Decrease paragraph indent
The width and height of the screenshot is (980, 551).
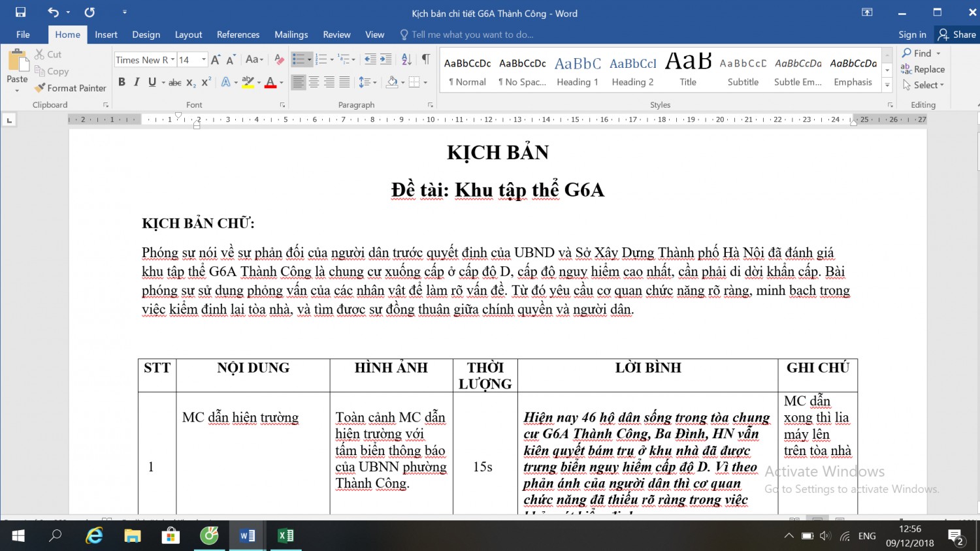[x=370, y=60]
